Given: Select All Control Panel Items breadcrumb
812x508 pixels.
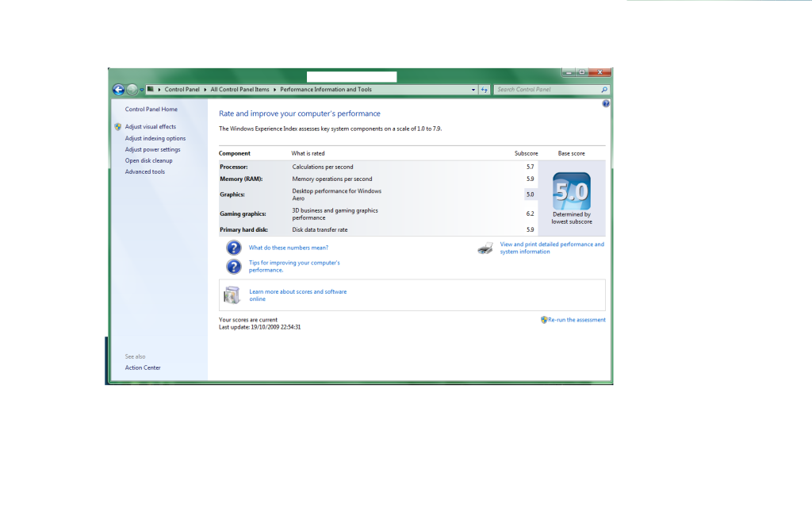Looking at the screenshot, I should click(239, 90).
